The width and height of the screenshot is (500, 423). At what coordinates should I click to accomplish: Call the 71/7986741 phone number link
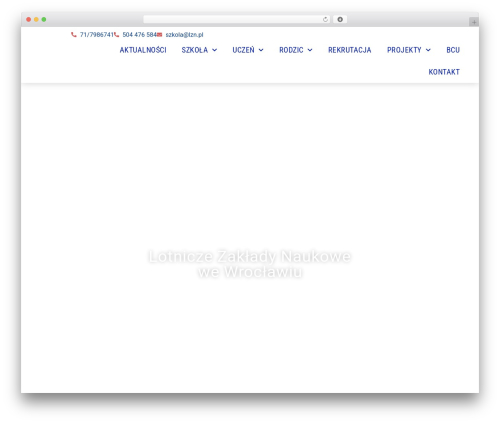click(96, 35)
